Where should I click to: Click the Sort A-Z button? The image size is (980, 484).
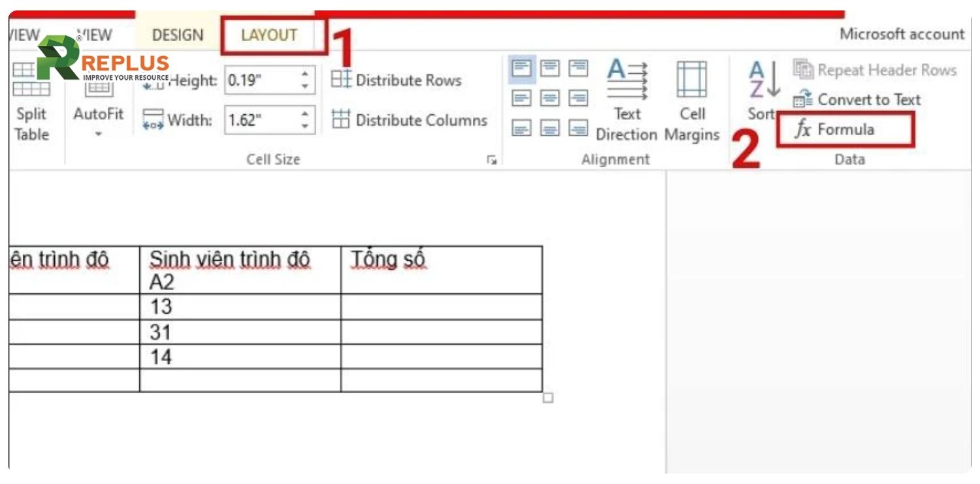(763, 90)
